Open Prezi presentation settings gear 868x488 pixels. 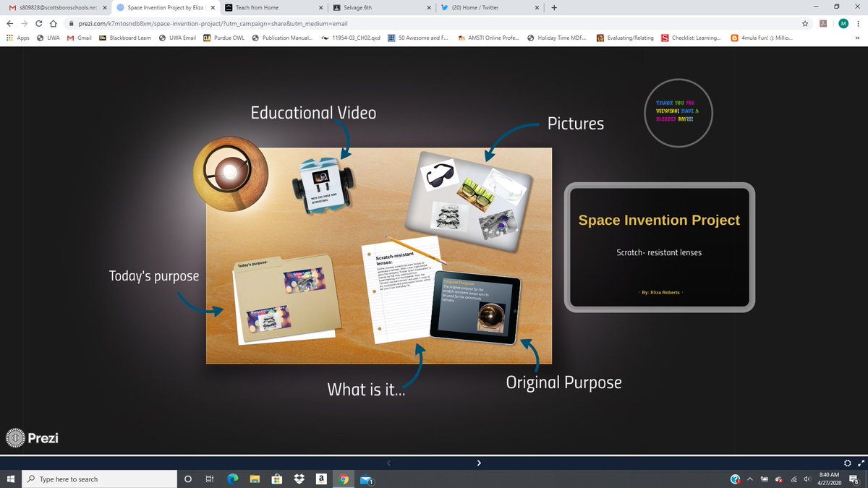point(847,463)
